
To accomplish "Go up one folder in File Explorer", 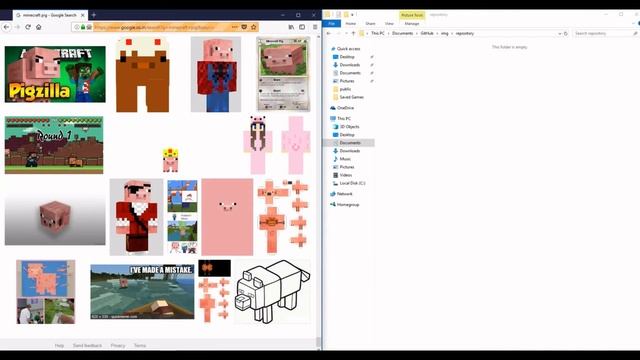I will click(353, 33).
